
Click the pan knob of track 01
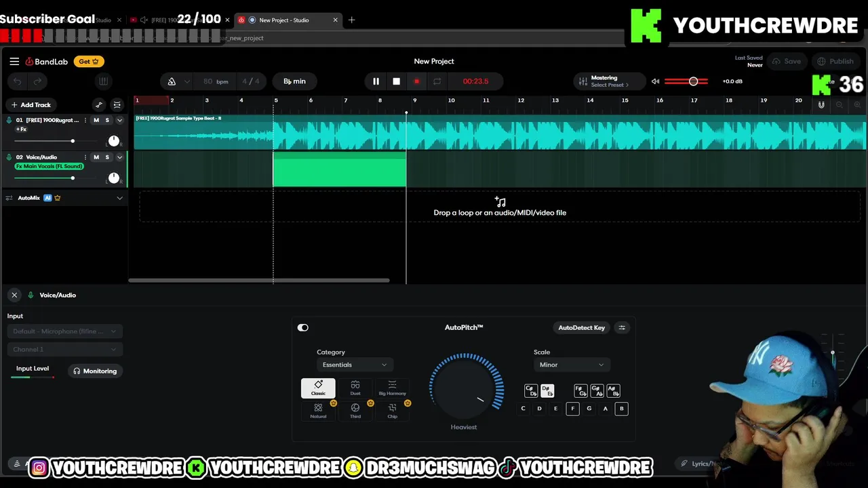pos(113,141)
